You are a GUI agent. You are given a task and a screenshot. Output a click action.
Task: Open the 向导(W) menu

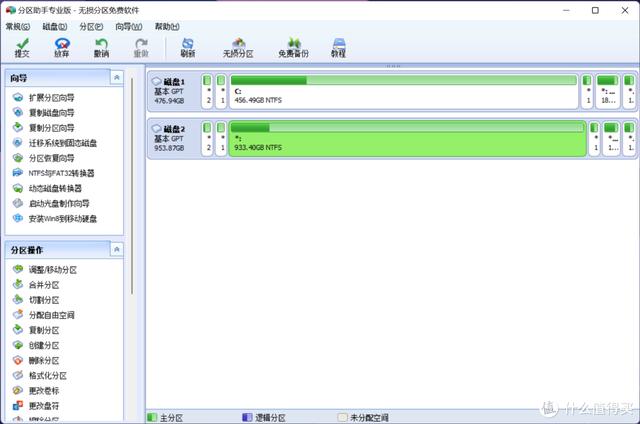tap(129, 27)
